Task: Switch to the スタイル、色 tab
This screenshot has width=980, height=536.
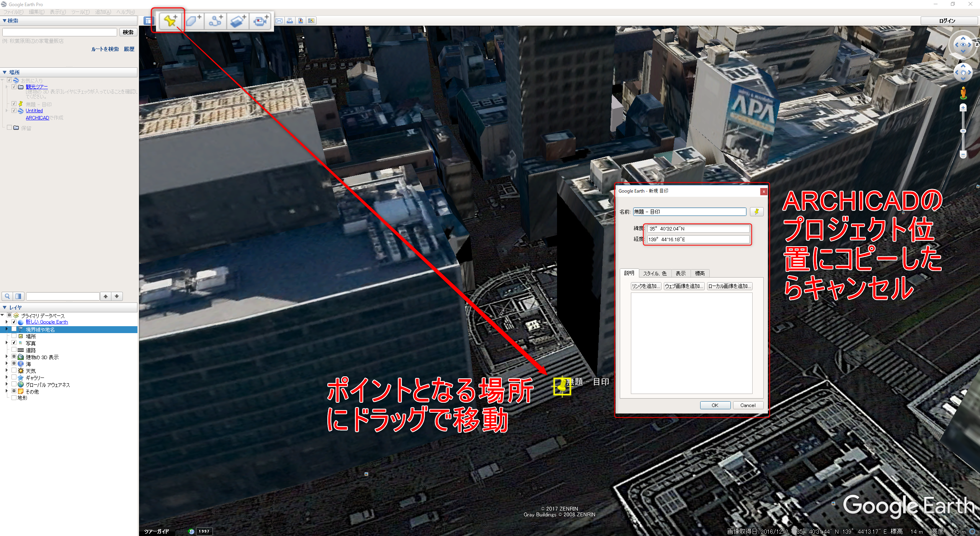Action: 655,273
